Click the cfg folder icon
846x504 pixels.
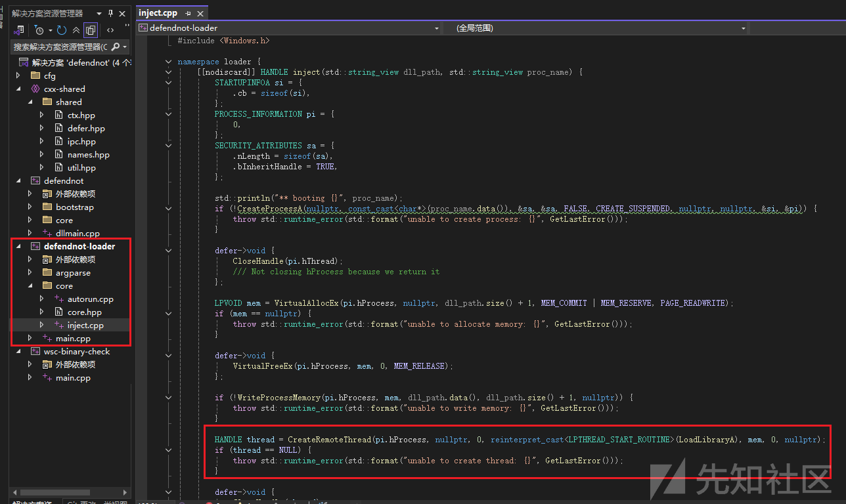[x=35, y=76]
